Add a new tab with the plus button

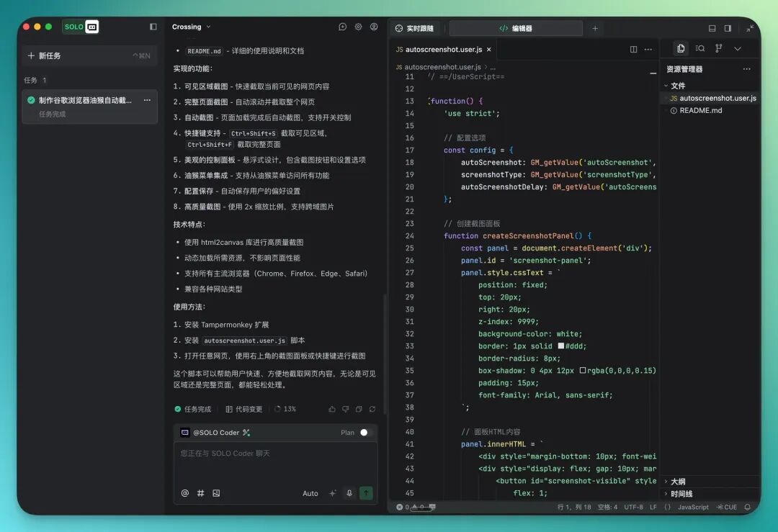pos(595,29)
